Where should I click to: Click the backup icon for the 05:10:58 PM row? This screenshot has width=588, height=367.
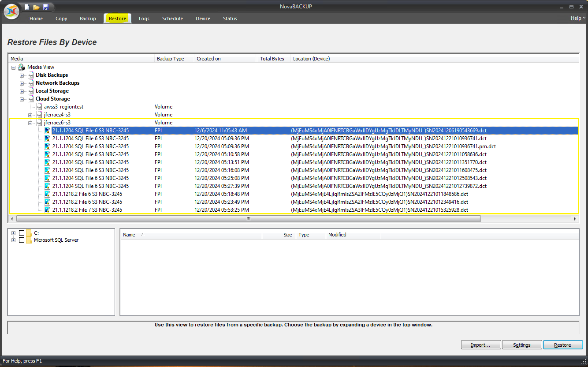click(48, 154)
